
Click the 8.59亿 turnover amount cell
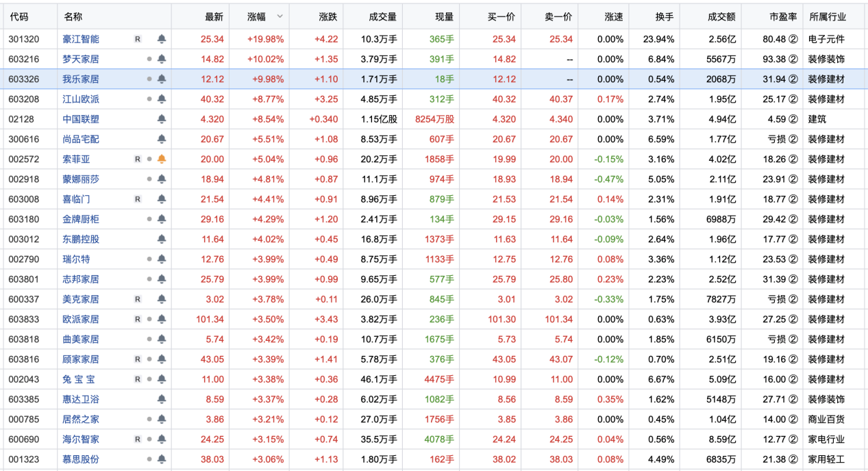click(722, 439)
